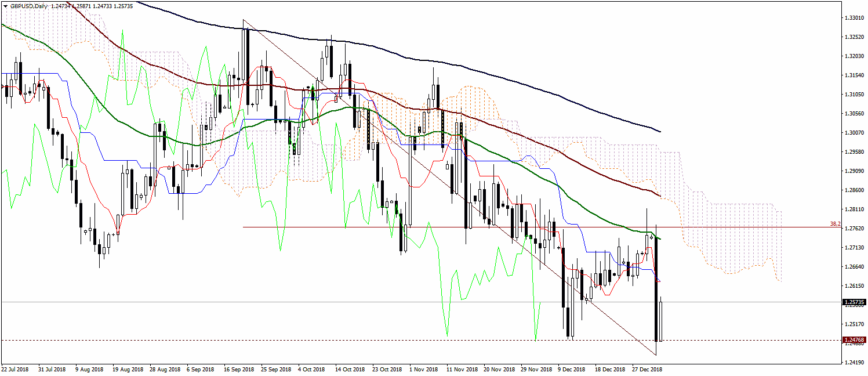Screen dimensions: 868x376
Task: Click the 27 Dec 2018 date label
Action: 647,369
